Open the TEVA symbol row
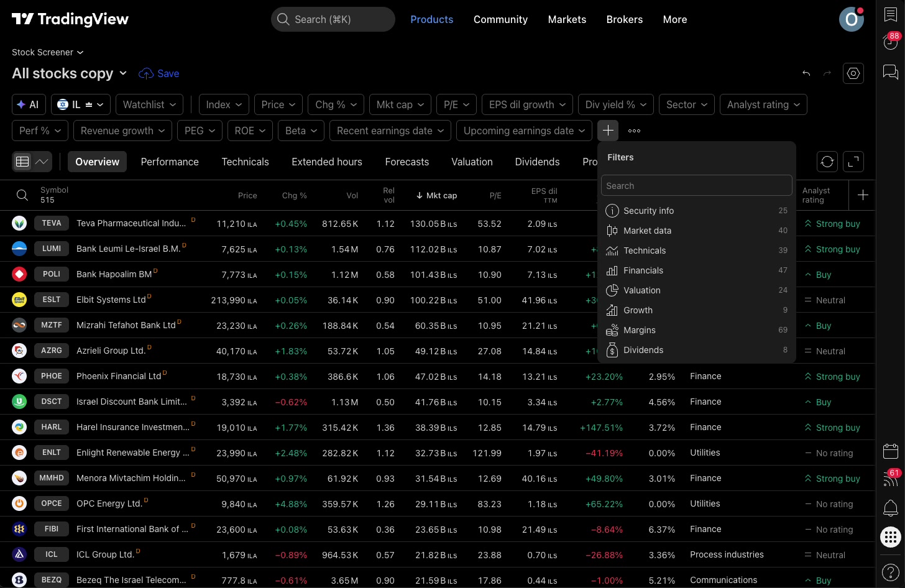The width and height of the screenshot is (905, 588). [x=438, y=223]
